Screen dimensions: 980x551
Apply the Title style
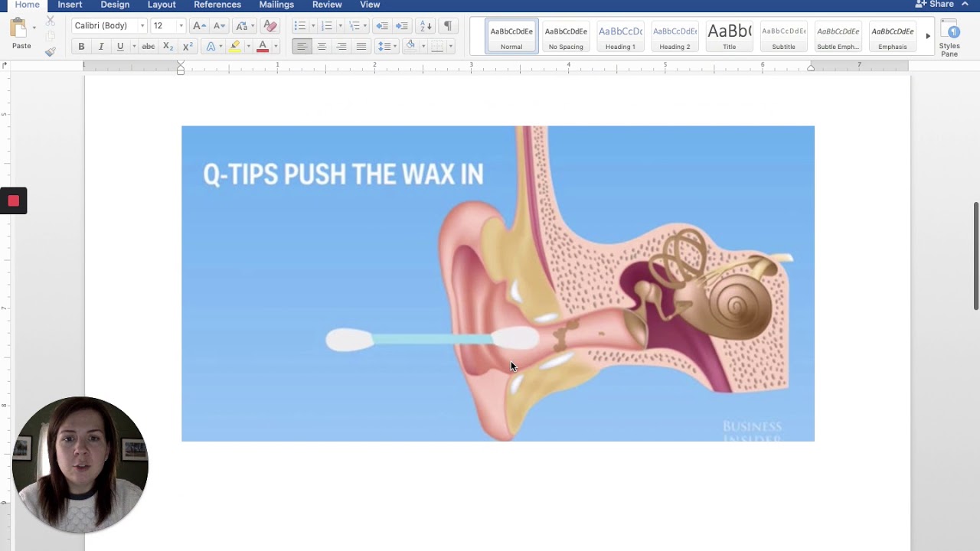coord(729,37)
